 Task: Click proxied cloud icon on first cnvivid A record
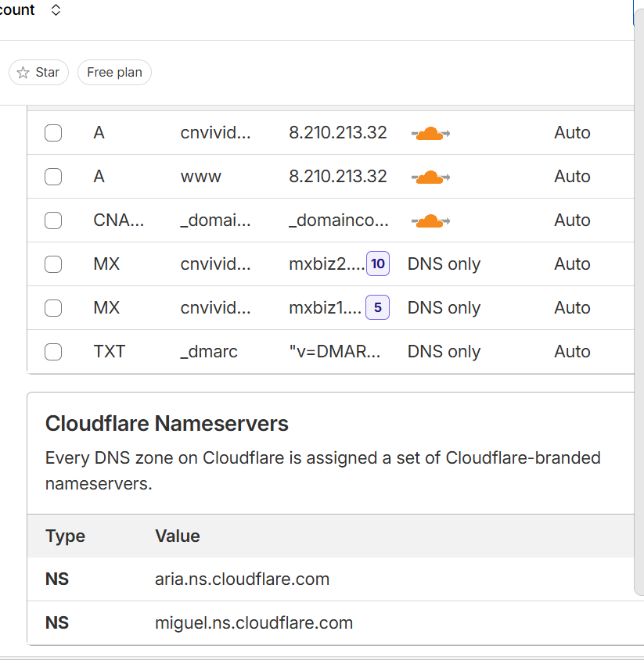[430, 133]
